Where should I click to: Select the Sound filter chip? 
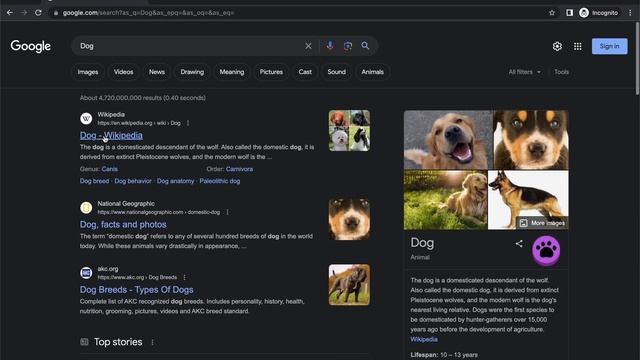click(x=336, y=72)
